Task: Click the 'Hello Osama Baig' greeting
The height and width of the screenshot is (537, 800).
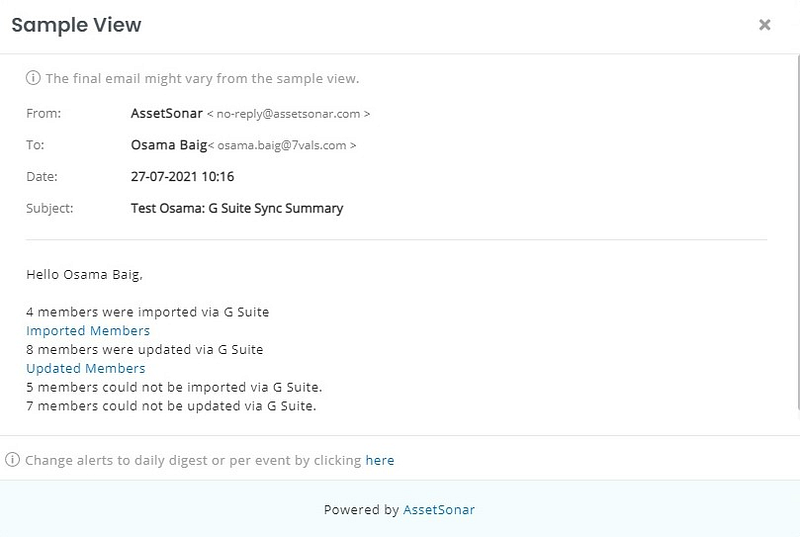Action: (x=87, y=273)
